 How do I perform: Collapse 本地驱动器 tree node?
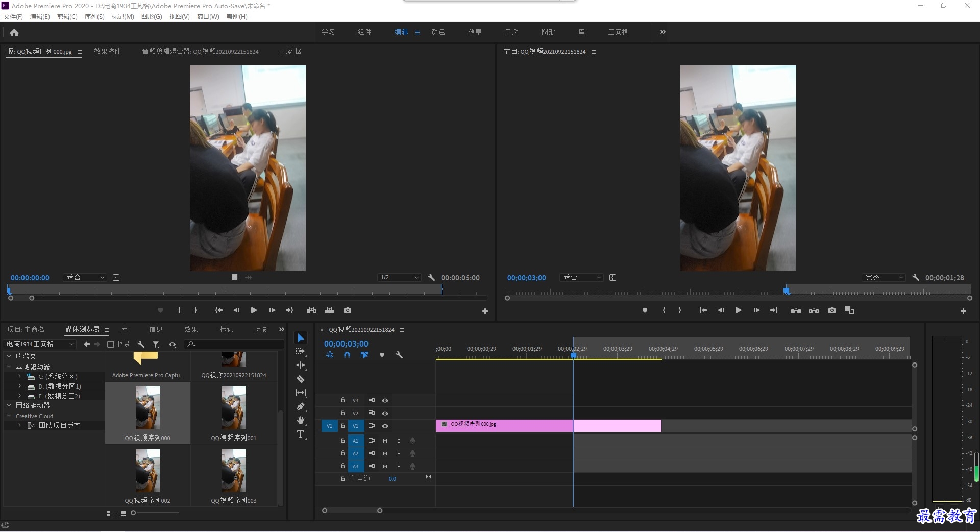click(9, 367)
